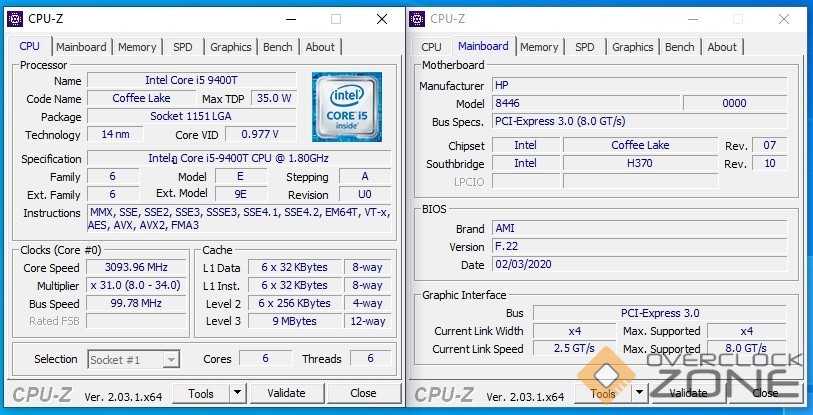Viewport: 813px width, 415px height.
Task: Switch to CPU tab in the right window
Action: pos(431,47)
